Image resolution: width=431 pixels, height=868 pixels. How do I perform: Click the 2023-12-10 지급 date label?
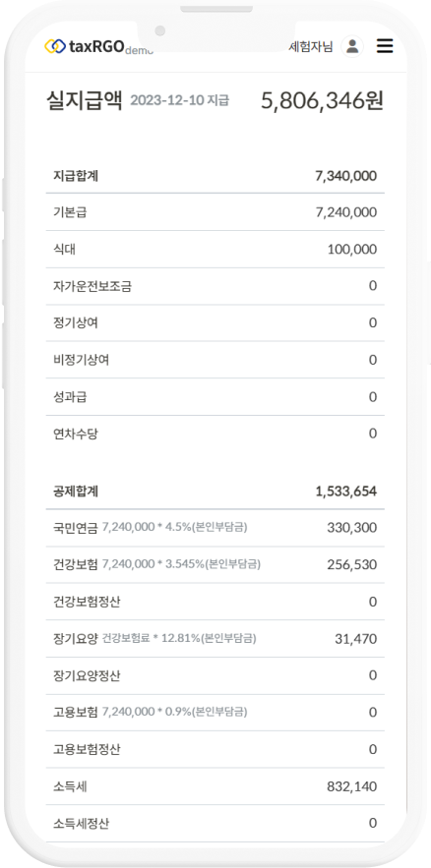(179, 100)
